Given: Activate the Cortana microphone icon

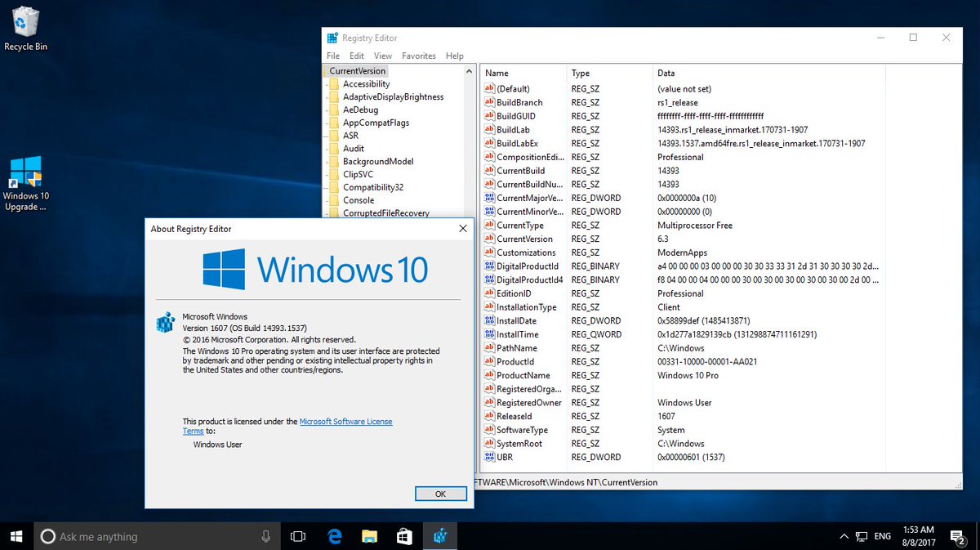Looking at the screenshot, I should (265, 535).
